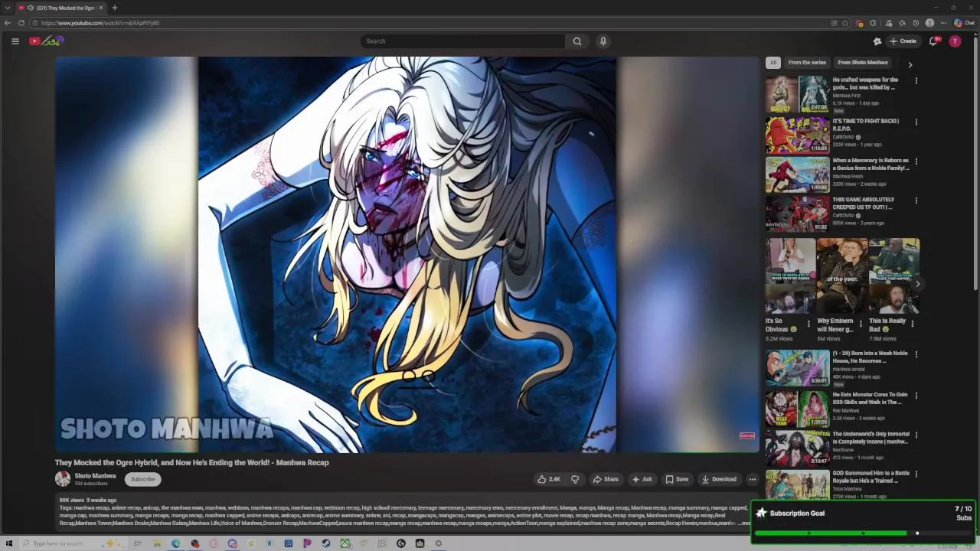Viewport: 980px width, 551px height.
Task: Click the video title text 'They Mocked the Ogre Hybrid'
Action: click(x=191, y=462)
